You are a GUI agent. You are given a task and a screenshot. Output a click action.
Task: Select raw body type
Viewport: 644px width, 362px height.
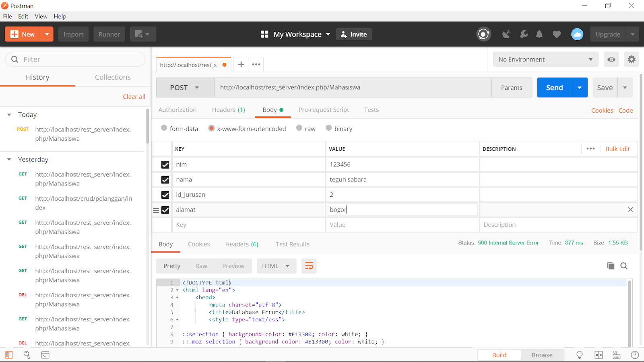click(299, 128)
